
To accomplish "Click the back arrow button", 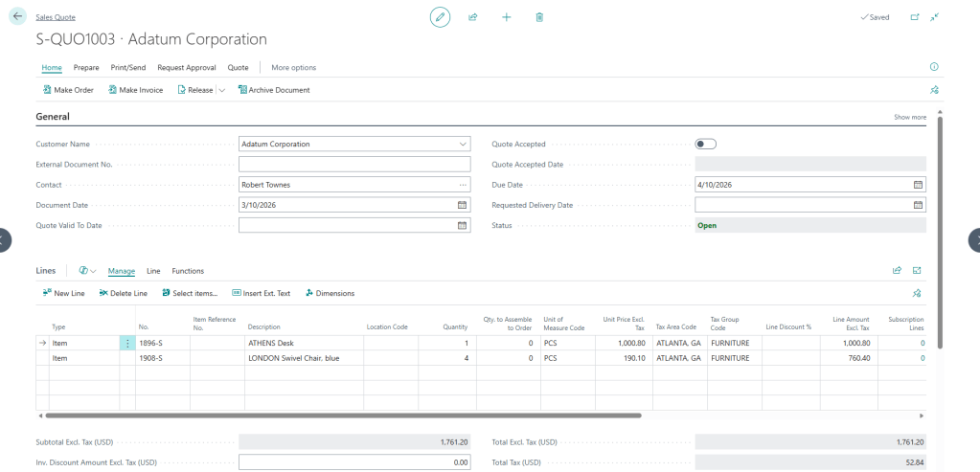I will 17,16.
